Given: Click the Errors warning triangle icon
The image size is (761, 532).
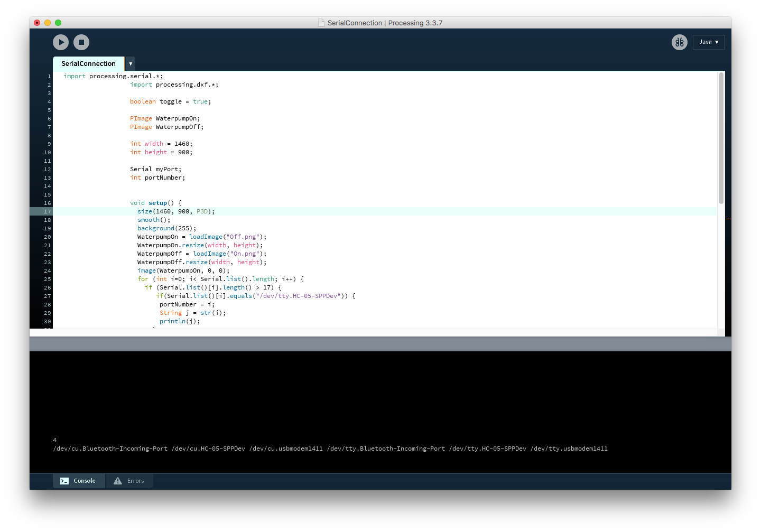Looking at the screenshot, I should (118, 481).
